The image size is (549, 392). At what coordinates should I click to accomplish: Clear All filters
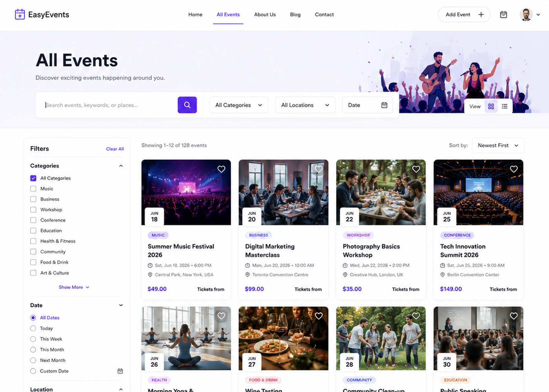pyautogui.click(x=115, y=149)
